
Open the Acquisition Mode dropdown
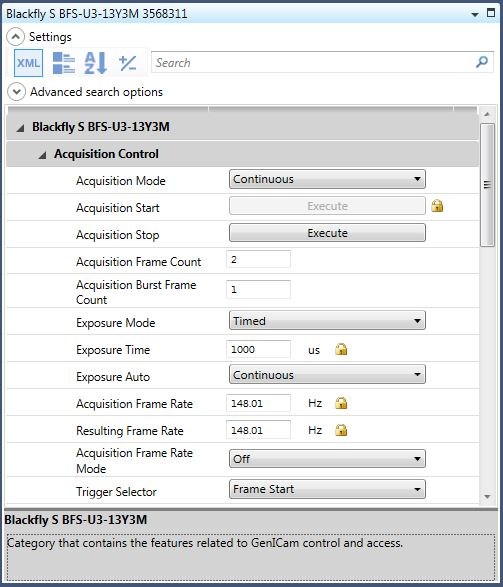click(x=327, y=179)
